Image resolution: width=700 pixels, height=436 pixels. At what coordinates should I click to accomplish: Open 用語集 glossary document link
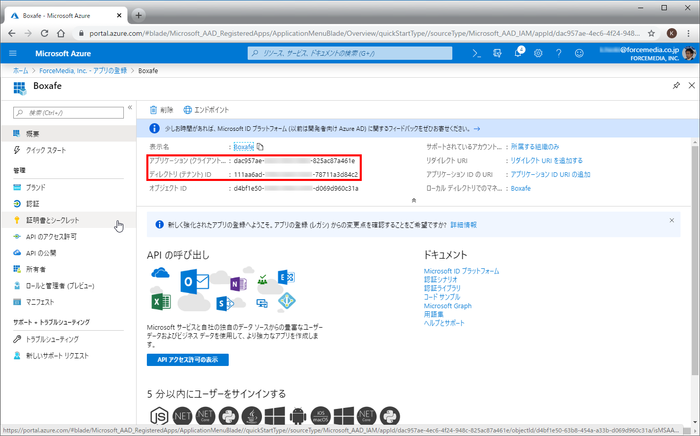[433, 314]
